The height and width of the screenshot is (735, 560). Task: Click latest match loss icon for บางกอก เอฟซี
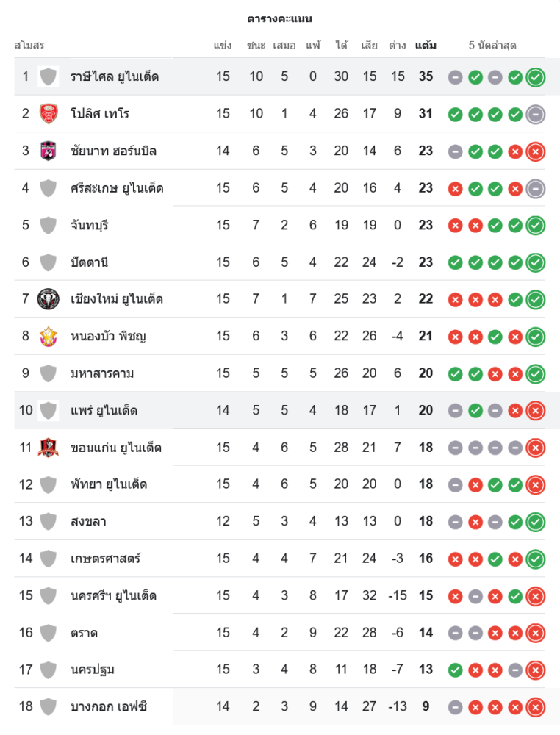coord(536,706)
